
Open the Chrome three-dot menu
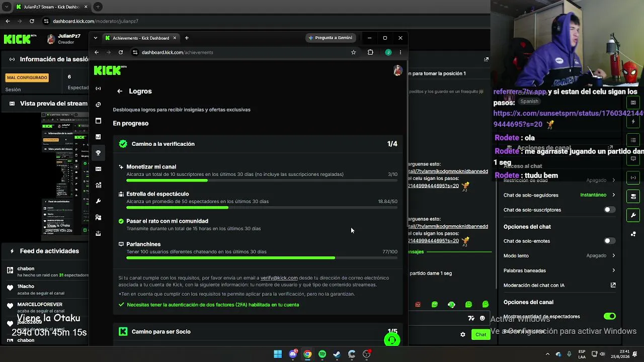coord(400,52)
